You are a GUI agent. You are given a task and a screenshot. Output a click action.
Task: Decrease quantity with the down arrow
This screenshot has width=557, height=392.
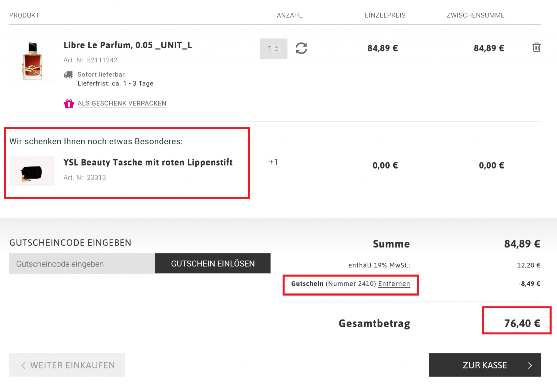pos(277,51)
